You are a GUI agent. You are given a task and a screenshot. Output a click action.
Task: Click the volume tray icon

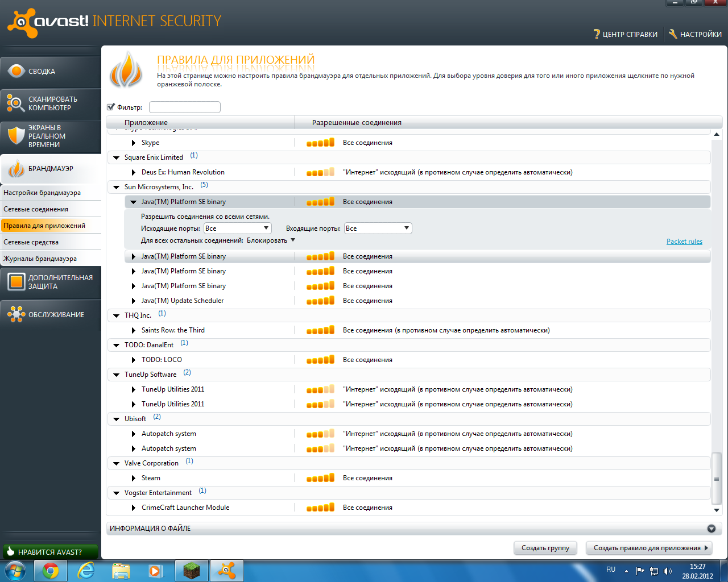pos(668,571)
